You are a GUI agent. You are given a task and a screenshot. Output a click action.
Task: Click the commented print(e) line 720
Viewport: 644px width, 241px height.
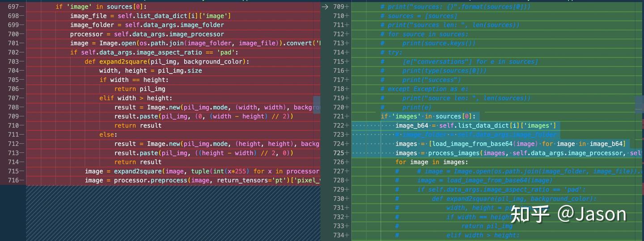coord(406,107)
